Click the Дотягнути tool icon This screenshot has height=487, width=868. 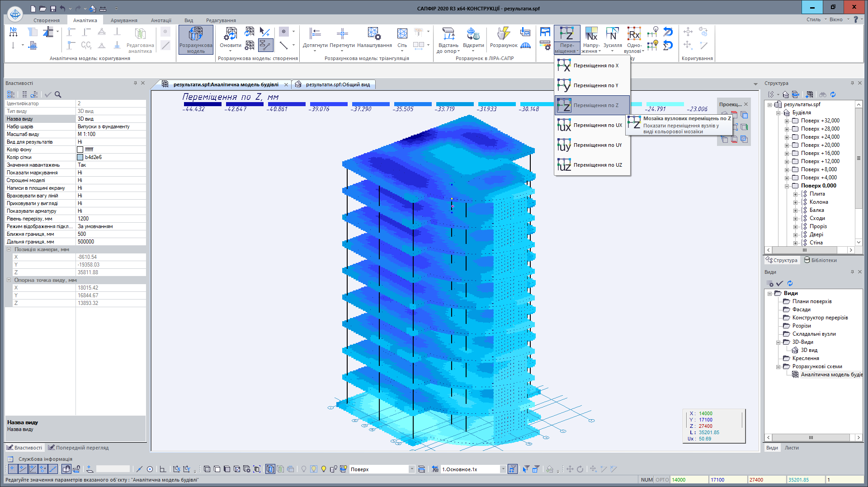click(x=315, y=34)
